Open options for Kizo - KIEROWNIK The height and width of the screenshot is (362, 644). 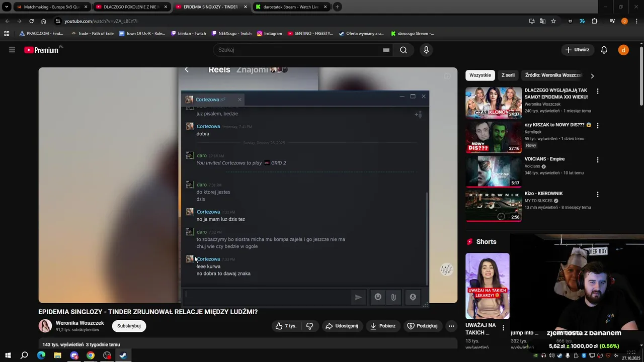point(598,194)
